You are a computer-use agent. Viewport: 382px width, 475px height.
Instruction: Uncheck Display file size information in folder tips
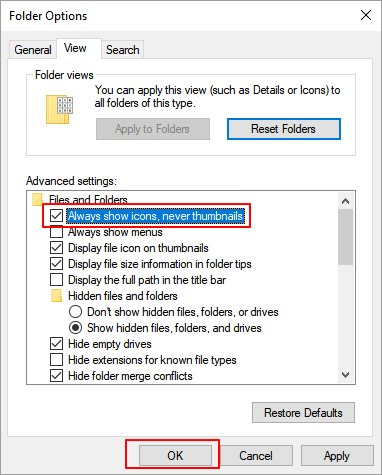coord(56,264)
